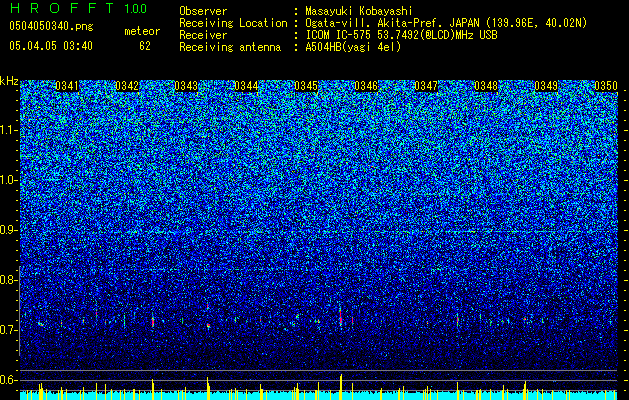
Task: Click the 0346 time marker
Action: [x=366, y=86]
